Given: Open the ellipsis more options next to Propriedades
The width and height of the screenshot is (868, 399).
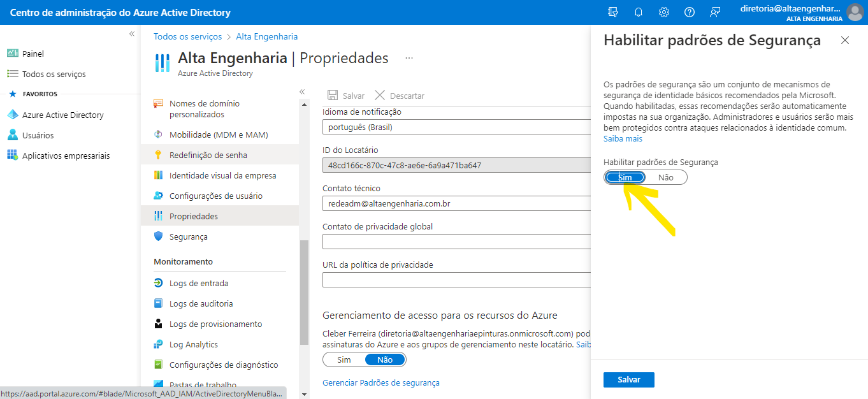Looking at the screenshot, I should 409,58.
